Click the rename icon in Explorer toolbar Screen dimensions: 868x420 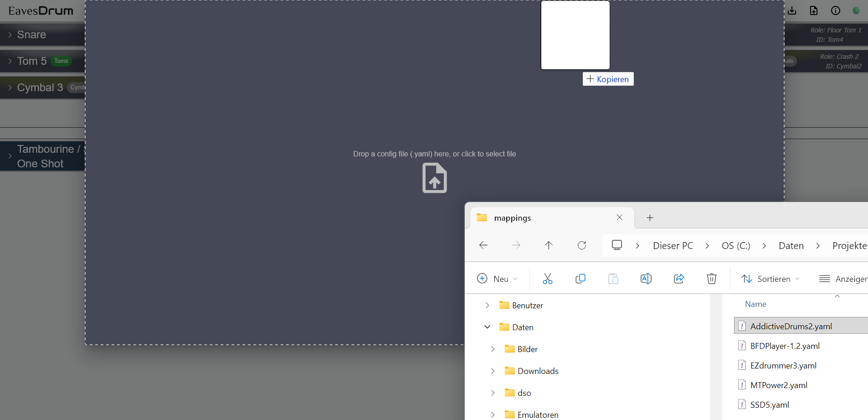(646, 279)
